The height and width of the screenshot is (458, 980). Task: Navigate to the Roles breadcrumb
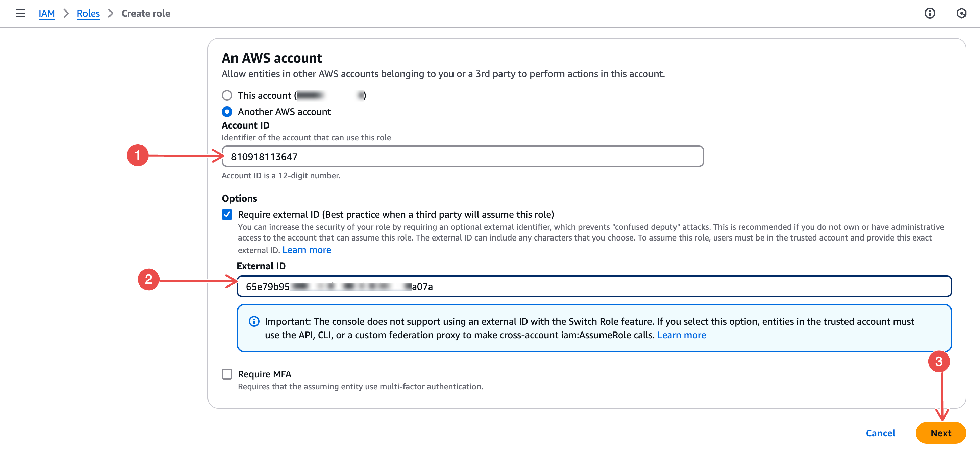(x=88, y=13)
